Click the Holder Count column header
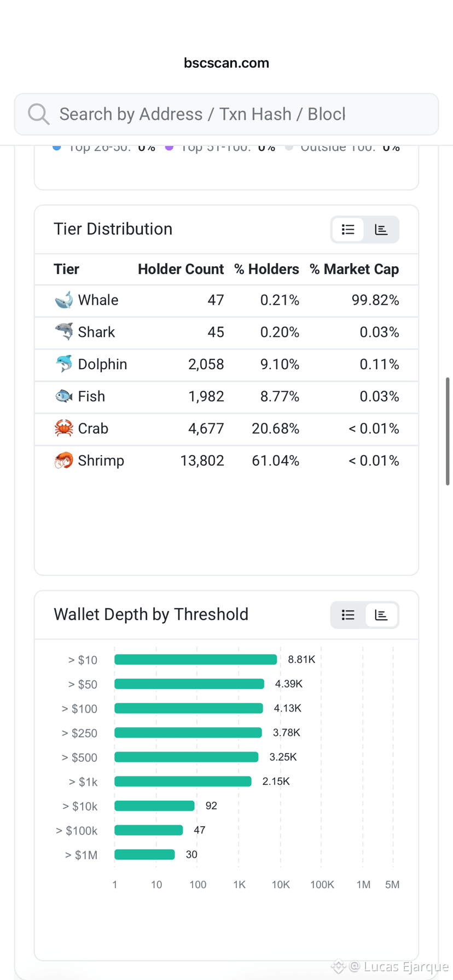Screen dimensions: 453x980 [x=181, y=269]
